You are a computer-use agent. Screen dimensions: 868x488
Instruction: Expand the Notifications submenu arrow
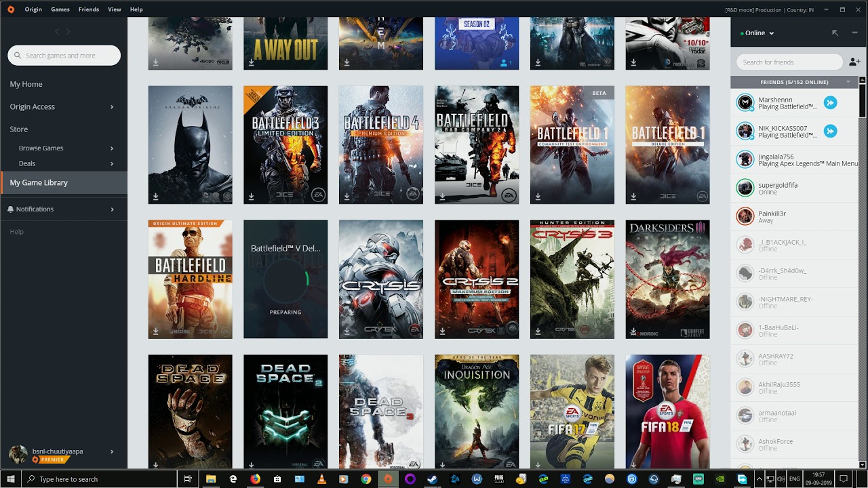coord(112,209)
